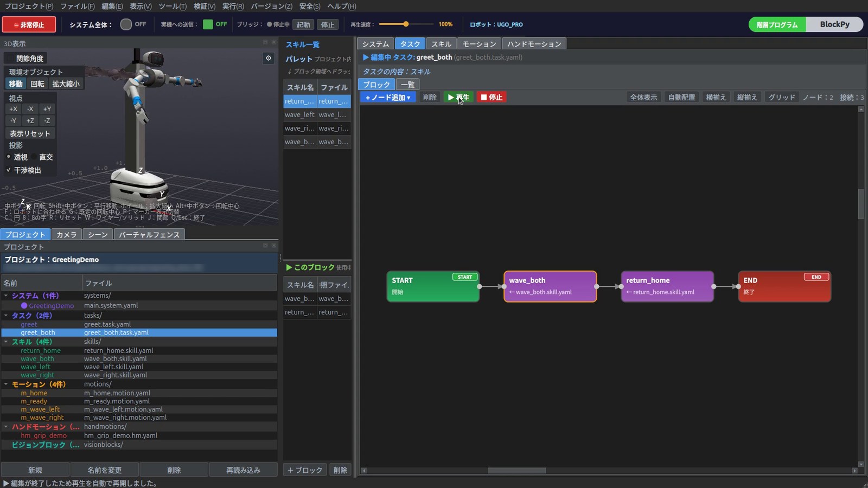Toggle the グリッド button
The height and width of the screenshot is (488, 868).
tap(782, 97)
